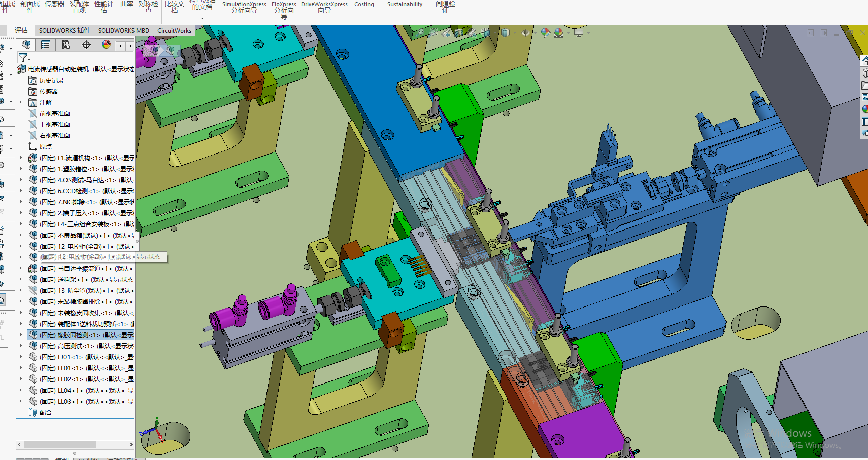868x460 pixels.
Task: Click 注解 annotations folder icon
Action: click(33, 103)
